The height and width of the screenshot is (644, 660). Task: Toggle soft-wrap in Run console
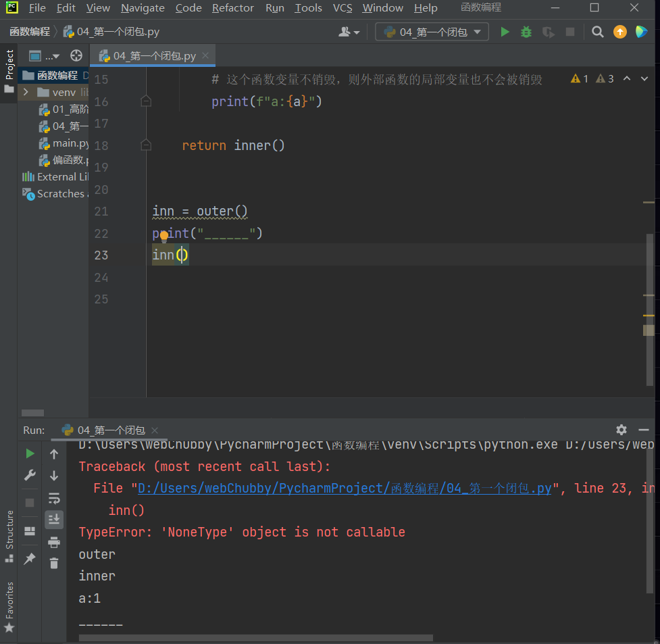pyautogui.click(x=54, y=498)
